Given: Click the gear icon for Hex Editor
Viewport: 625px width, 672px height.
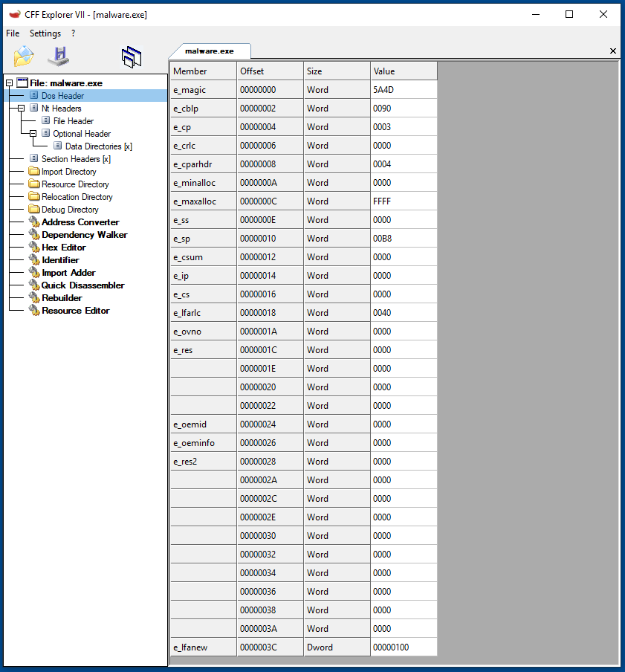Looking at the screenshot, I should coord(34,247).
